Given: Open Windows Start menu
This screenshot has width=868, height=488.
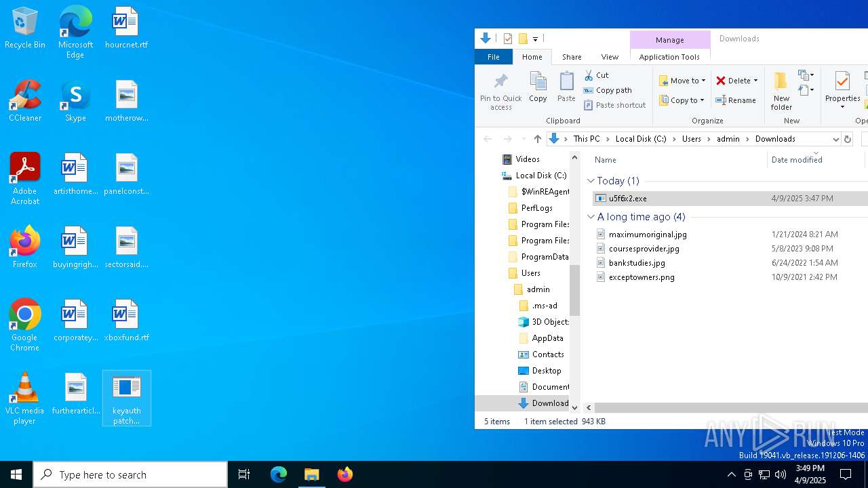Looking at the screenshot, I should [16, 474].
